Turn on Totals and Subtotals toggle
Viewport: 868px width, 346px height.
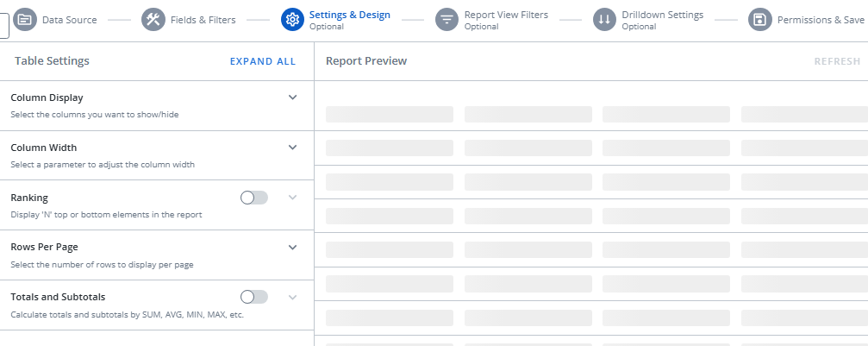coord(254,297)
